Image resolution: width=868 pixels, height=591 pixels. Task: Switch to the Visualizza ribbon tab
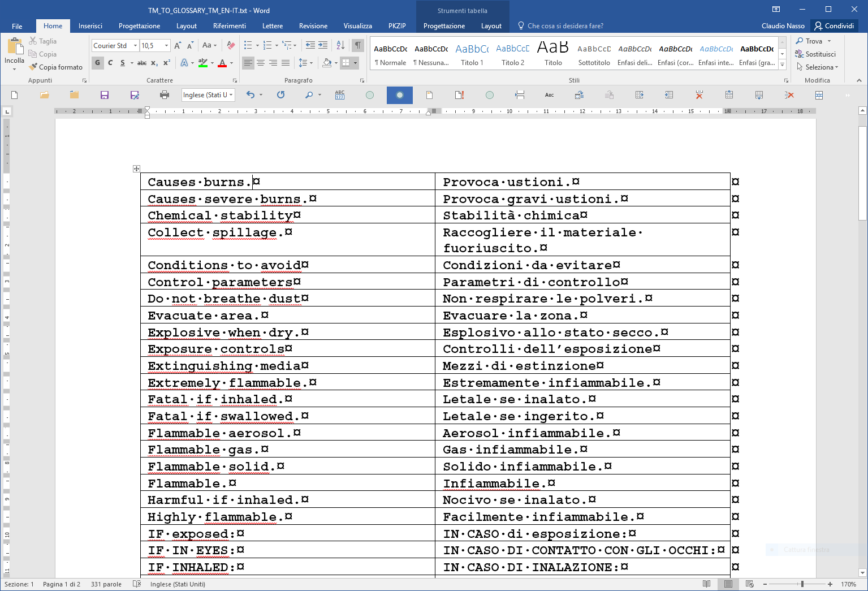pyautogui.click(x=358, y=26)
